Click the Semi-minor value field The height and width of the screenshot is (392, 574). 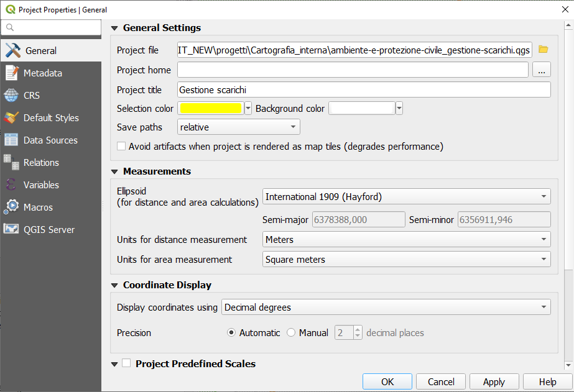[x=504, y=219]
